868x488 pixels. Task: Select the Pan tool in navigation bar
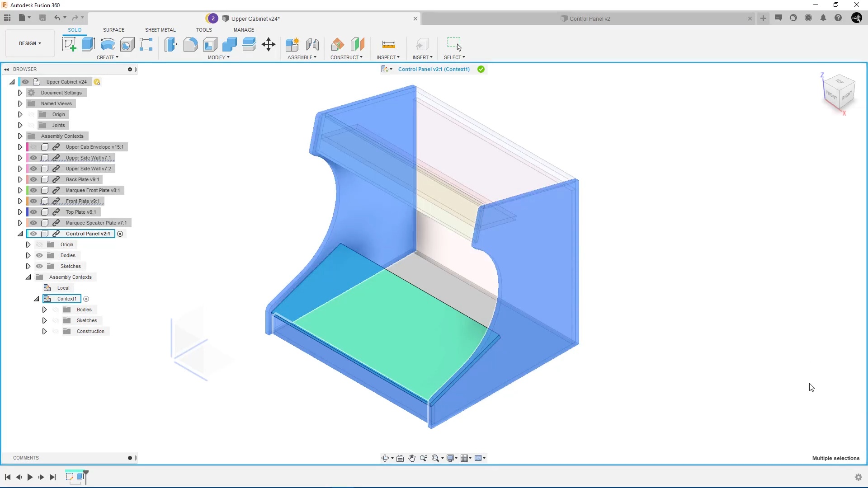(412, 458)
